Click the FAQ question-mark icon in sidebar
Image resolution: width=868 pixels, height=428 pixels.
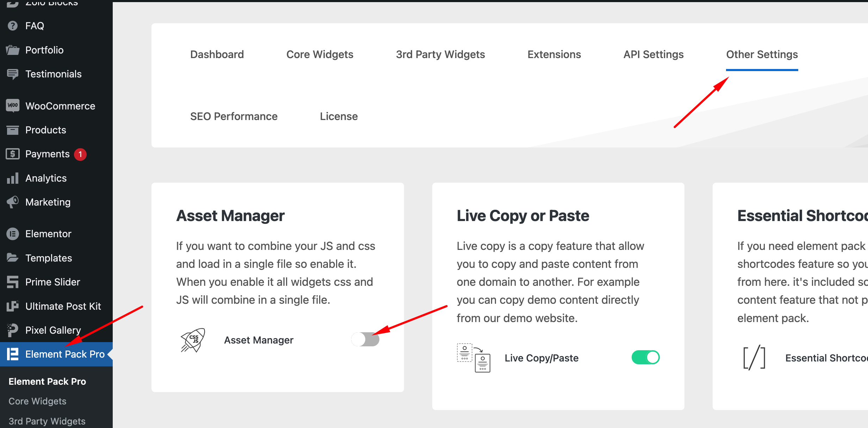pyautogui.click(x=13, y=26)
